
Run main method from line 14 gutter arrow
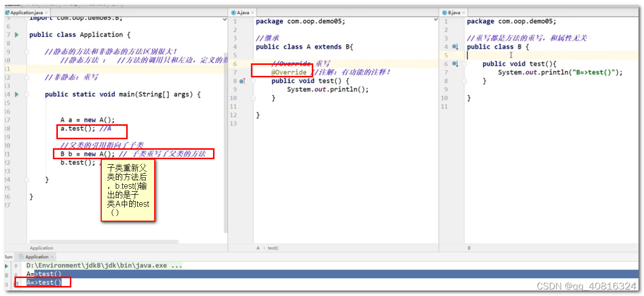[x=16, y=94]
